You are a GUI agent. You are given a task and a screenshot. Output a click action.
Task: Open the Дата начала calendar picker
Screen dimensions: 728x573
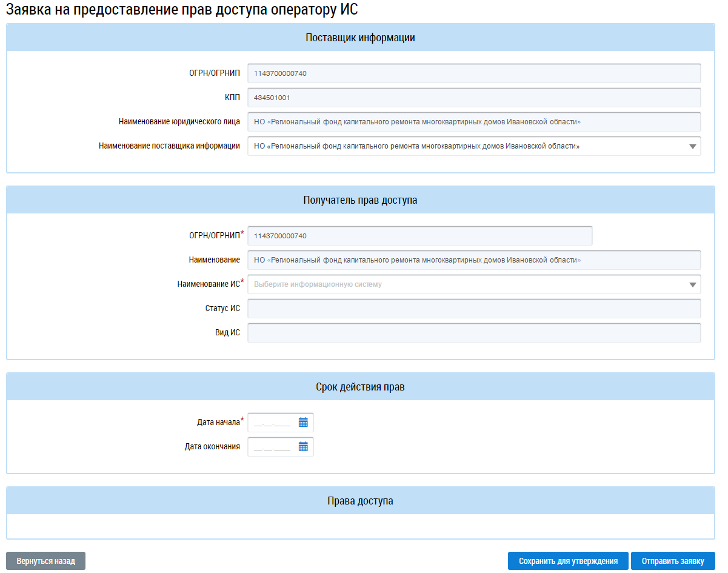point(303,423)
